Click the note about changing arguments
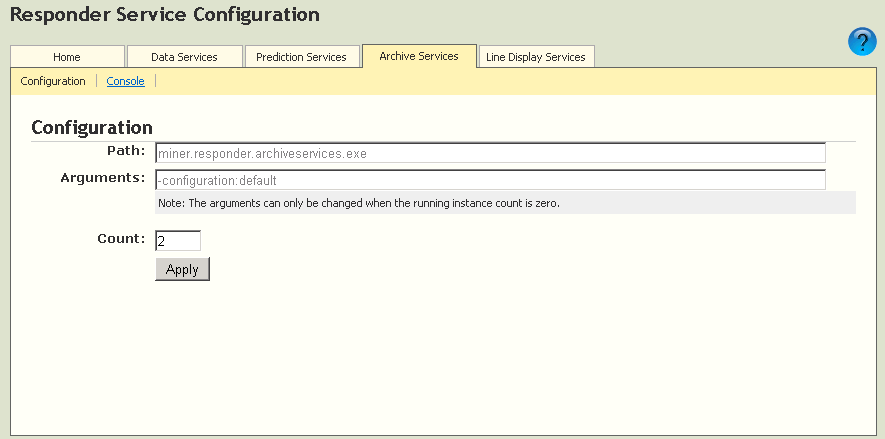Image resolution: width=885 pixels, height=439 pixels. (359, 203)
